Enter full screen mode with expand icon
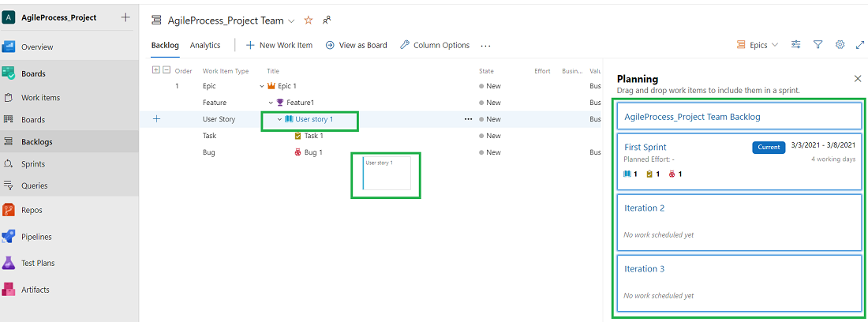868x322 pixels. [860, 45]
